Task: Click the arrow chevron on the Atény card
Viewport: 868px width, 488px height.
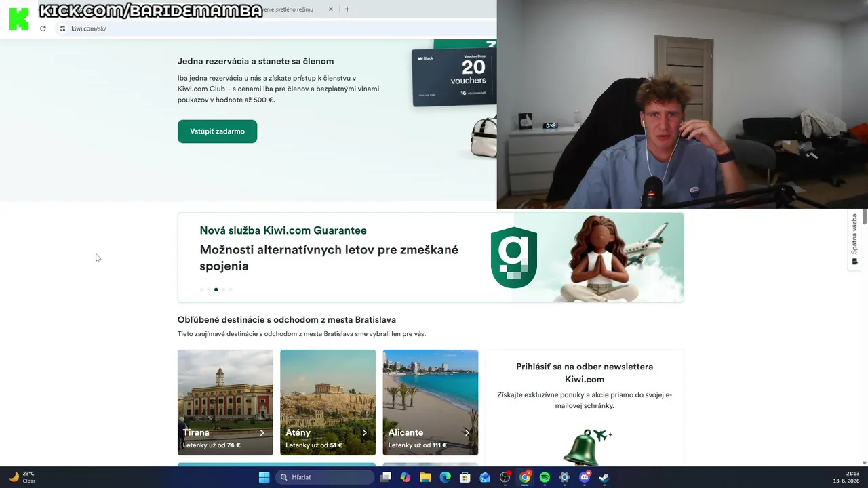Action: [x=364, y=432]
